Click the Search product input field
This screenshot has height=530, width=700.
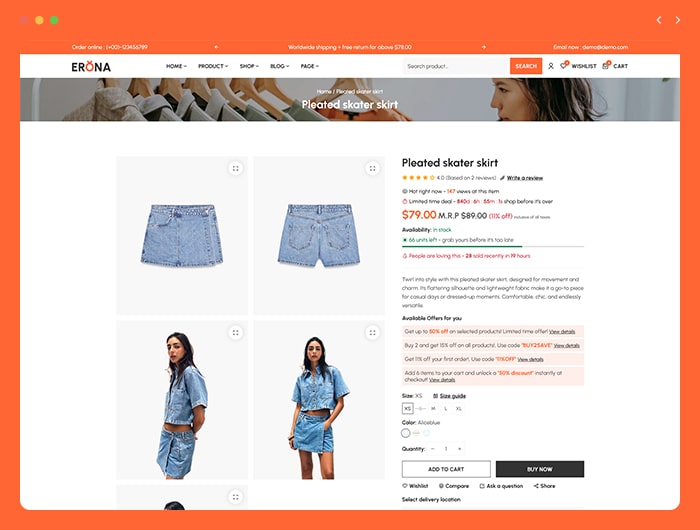(x=456, y=66)
